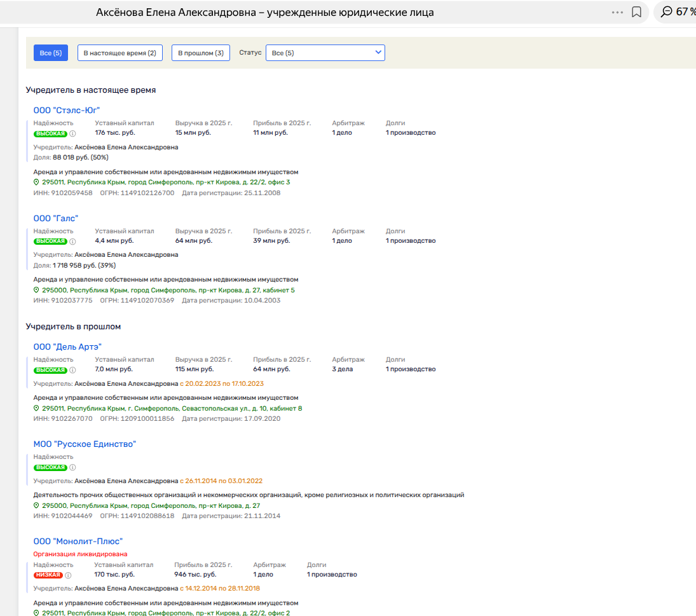696x616 pixels.
Task: Click Галс profit 39 млн руб.
Action: [x=271, y=240]
